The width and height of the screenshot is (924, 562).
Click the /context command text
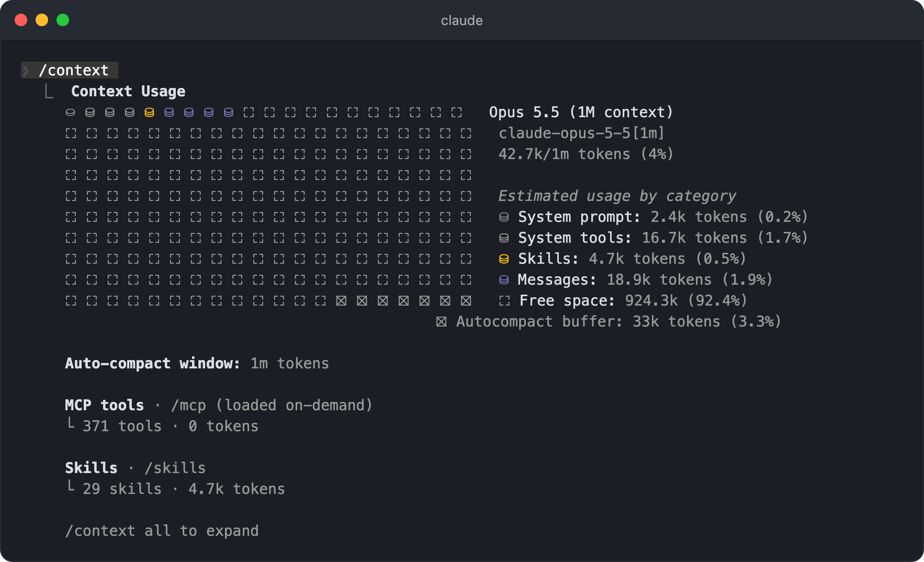click(74, 70)
